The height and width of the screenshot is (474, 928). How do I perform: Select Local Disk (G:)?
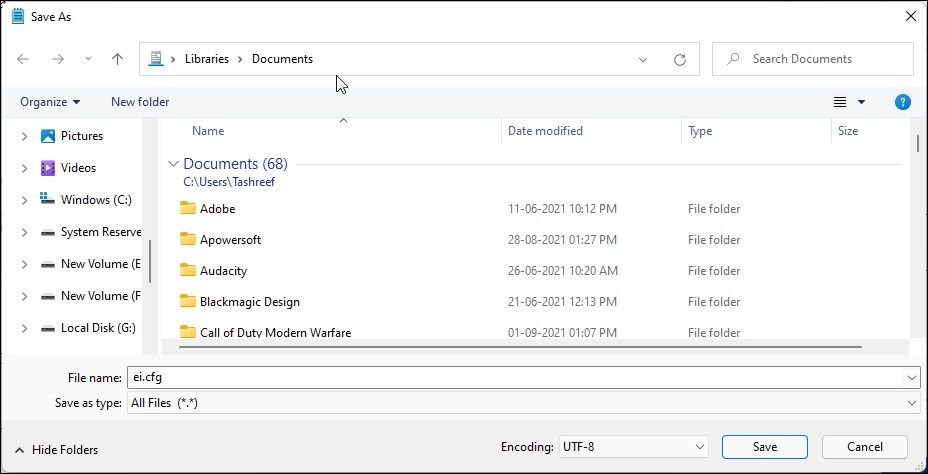[98, 328]
